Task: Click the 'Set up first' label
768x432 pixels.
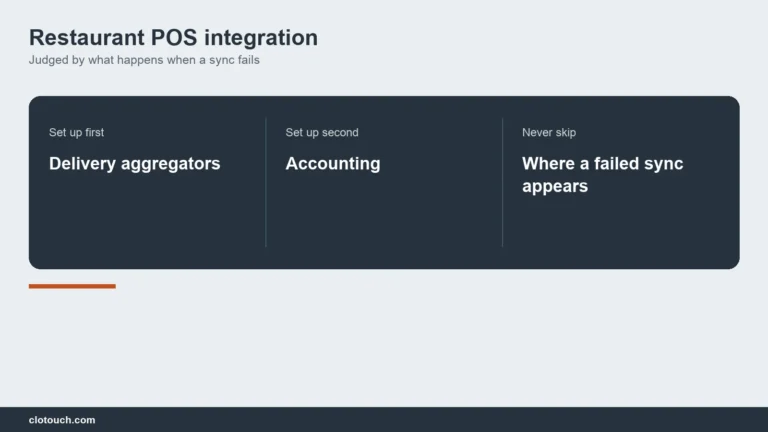Action: click(76, 132)
